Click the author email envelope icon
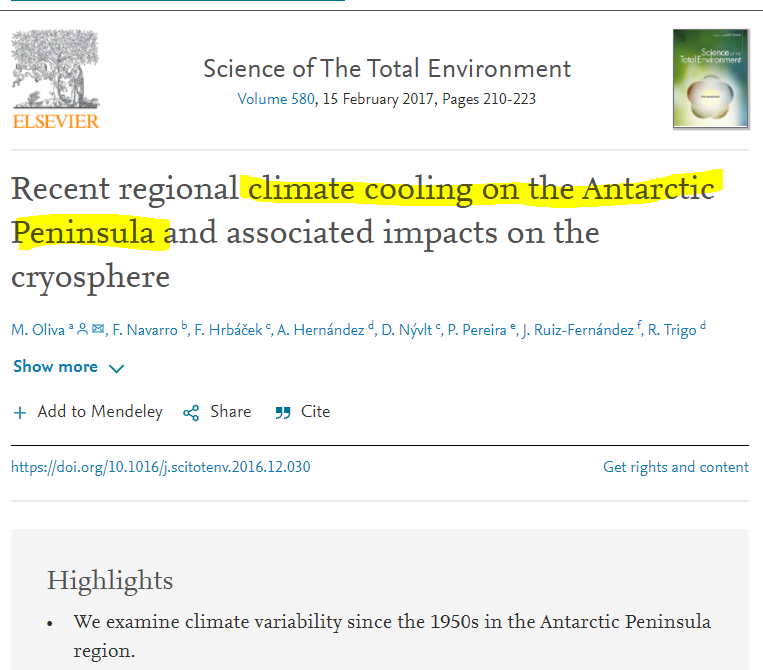Viewport: 763px width, 670px height. (98, 329)
